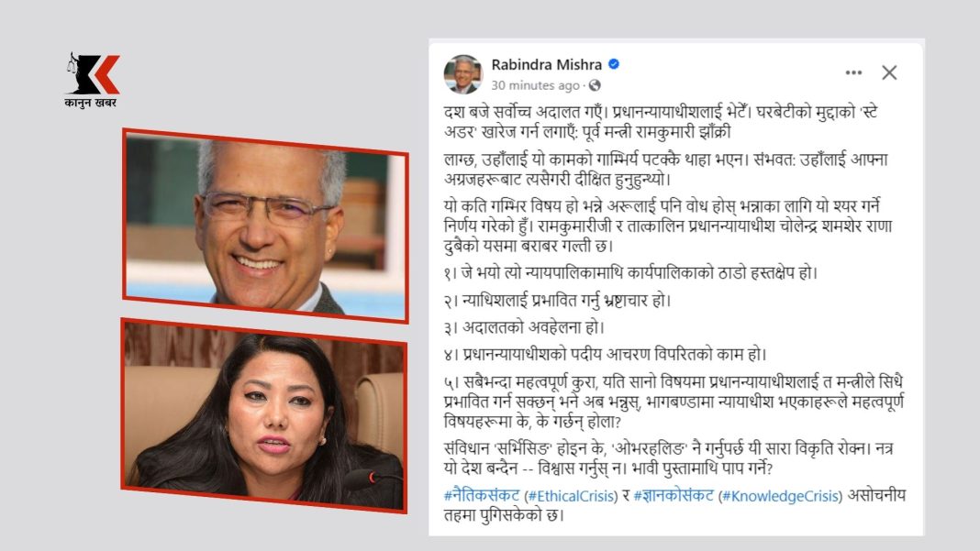Click the कानुन खबर text under the logo
The height and width of the screenshot is (551, 980).
point(91,103)
